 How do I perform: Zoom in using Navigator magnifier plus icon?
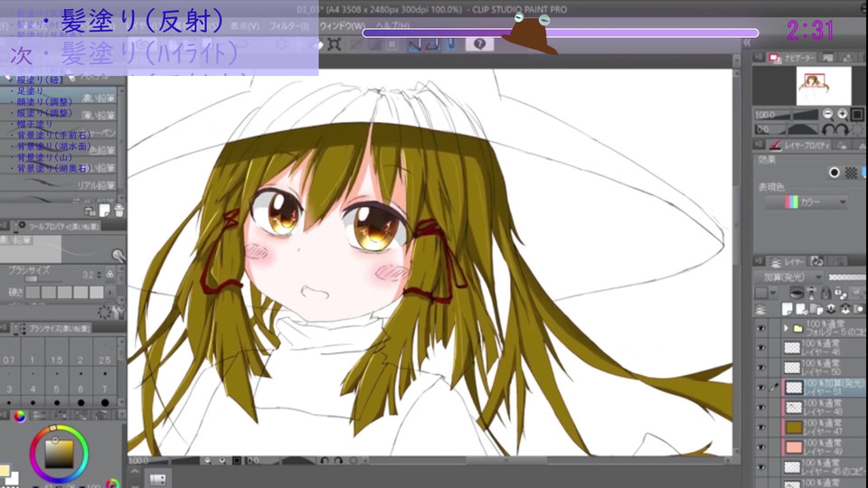click(x=842, y=114)
